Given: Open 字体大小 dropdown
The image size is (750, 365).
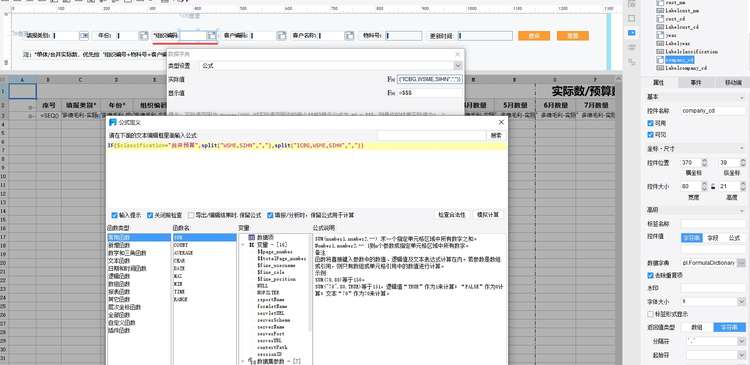Looking at the screenshot, I should click(x=741, y=302).
